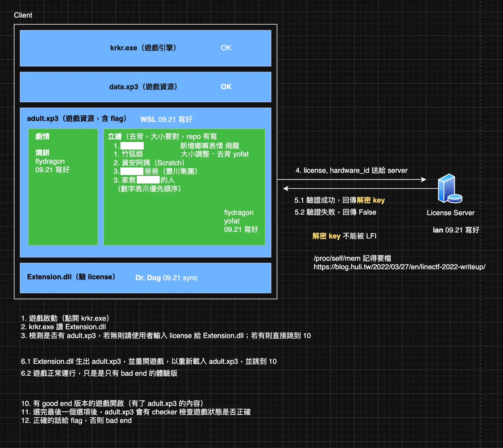
Task: Click the Client label above the diagram
Action: [23, 15]
